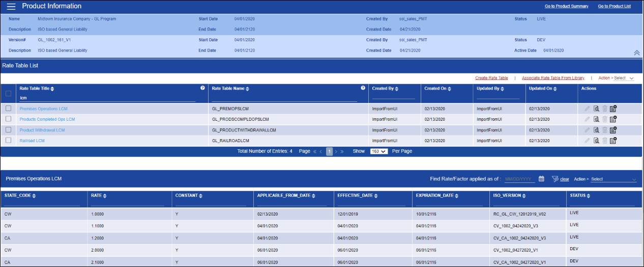
Task: View details icon for Premises Operations LCM row
Action: click(596, 108)
